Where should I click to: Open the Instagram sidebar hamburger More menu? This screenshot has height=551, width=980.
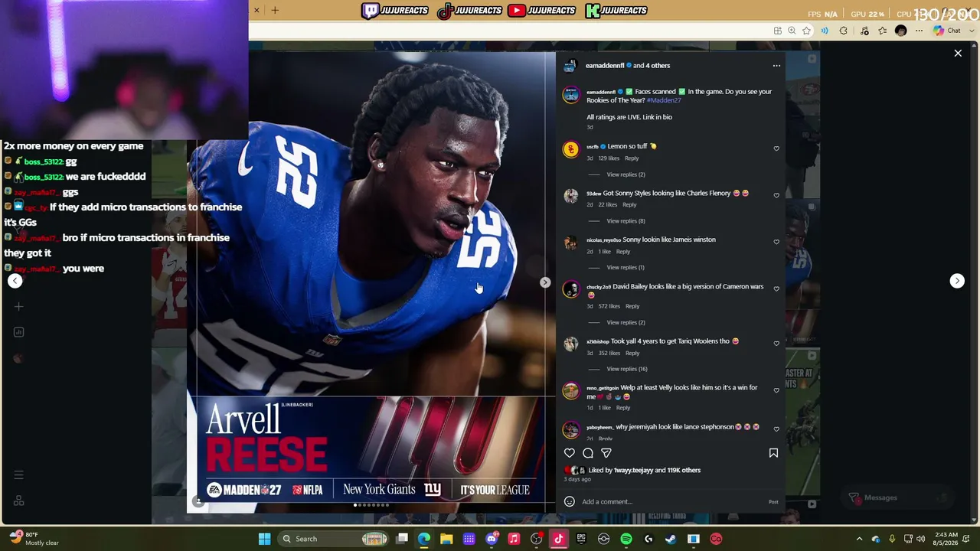18,475
